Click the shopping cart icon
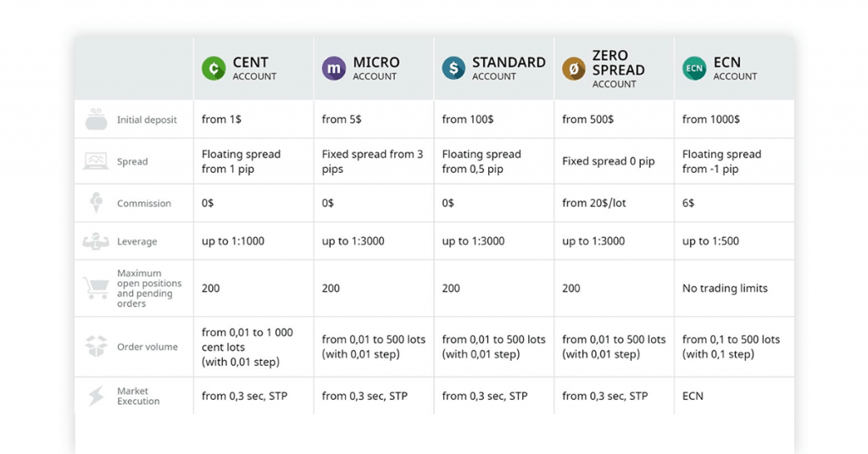The width and height of the screenshot is (868, 454). tap(96, 288)
